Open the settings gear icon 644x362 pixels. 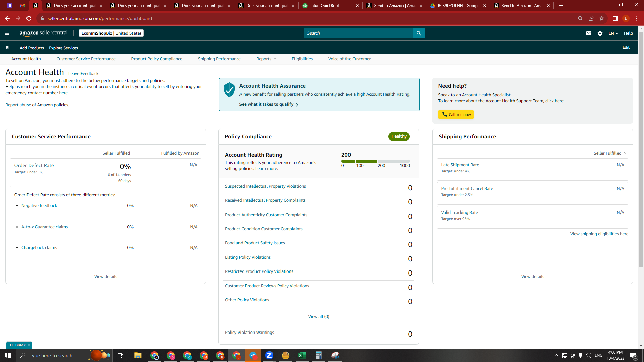point(600,33)
